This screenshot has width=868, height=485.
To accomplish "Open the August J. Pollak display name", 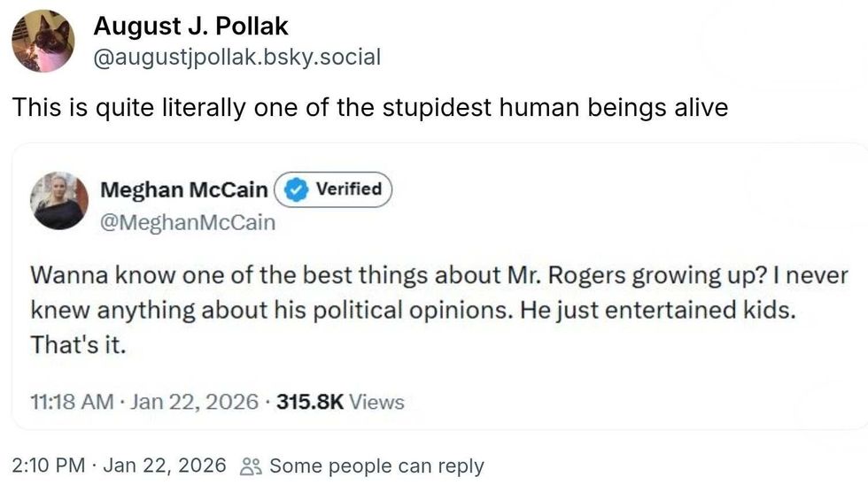I will pos(190,27).
